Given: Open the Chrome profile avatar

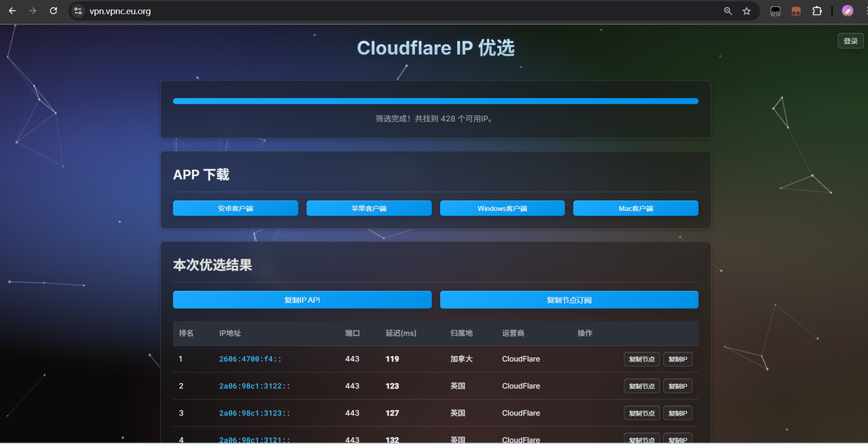Looking at the screenshot, I should 847,11.
